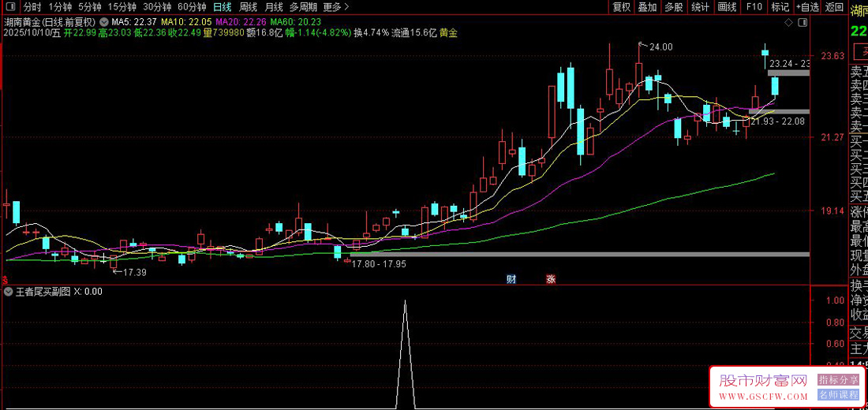Expand the 湖南黄金 main chart indicator dropdown

pos(104,21)
